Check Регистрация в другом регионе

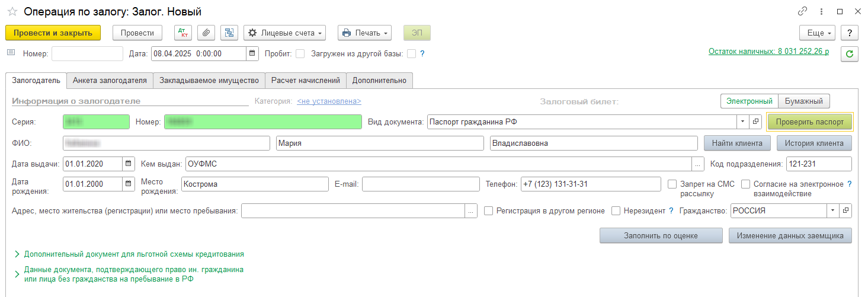489,210
